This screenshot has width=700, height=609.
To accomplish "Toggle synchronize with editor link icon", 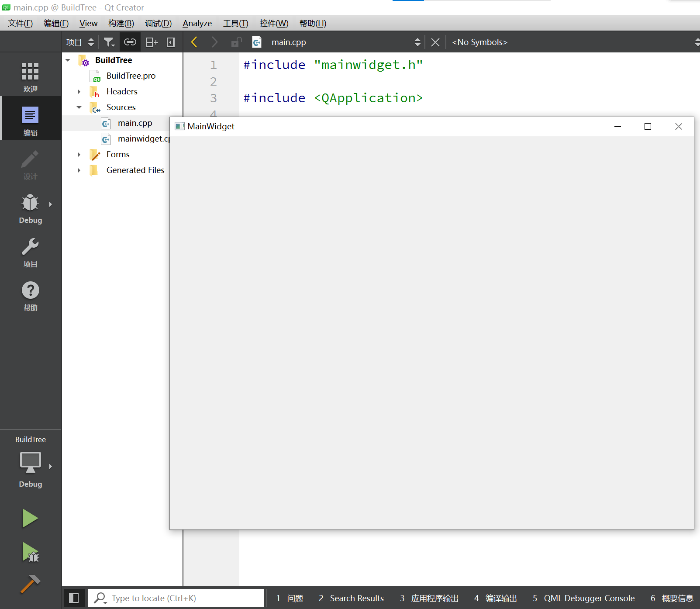I will tap(130, 42).
